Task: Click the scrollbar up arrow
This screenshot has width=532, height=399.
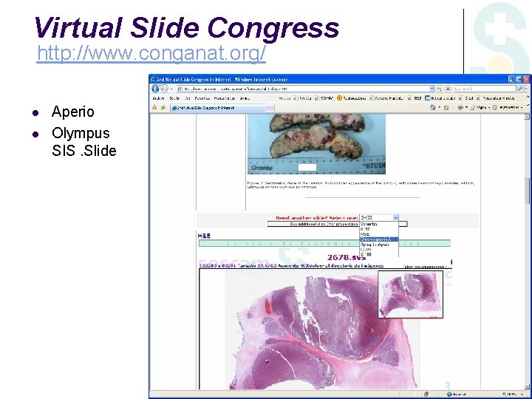Action: [527, 117]
